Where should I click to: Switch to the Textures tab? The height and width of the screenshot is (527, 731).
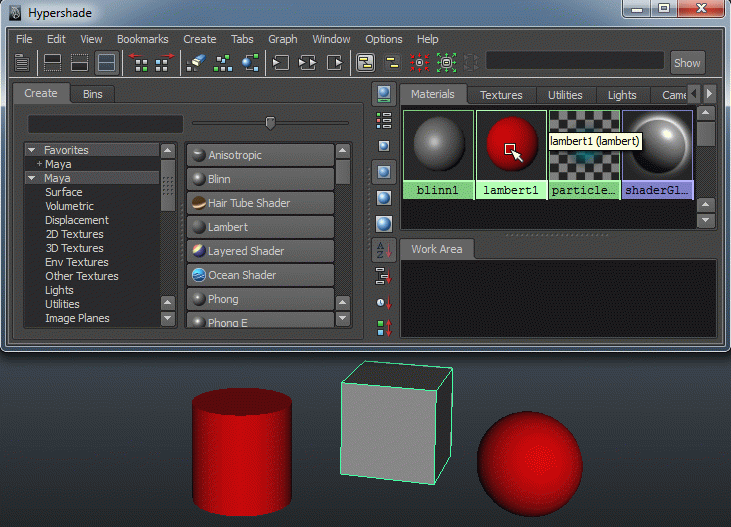coord(501,95)
